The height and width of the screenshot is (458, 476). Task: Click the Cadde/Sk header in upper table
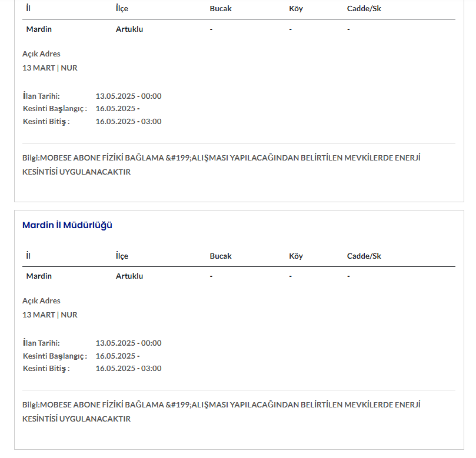click(x=364, y=9)
